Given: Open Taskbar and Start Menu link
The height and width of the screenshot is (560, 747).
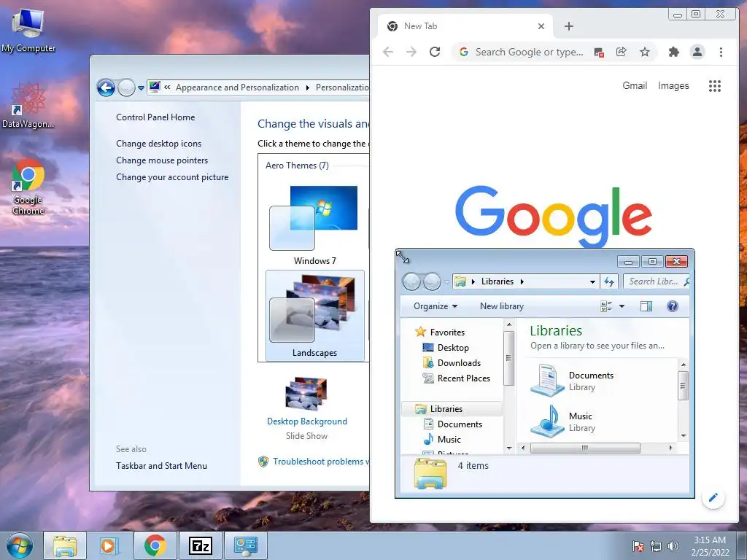Looking at the screenshot, I should coord(161,466).
